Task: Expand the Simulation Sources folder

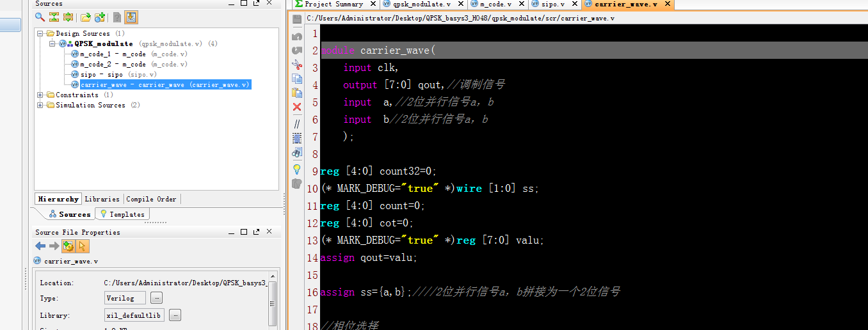Action: click(x=40, y=105)
